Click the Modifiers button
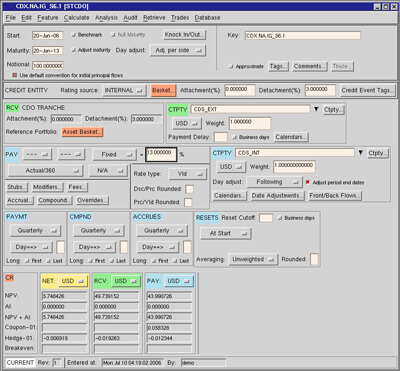400x371 pixels. [47, 187]
